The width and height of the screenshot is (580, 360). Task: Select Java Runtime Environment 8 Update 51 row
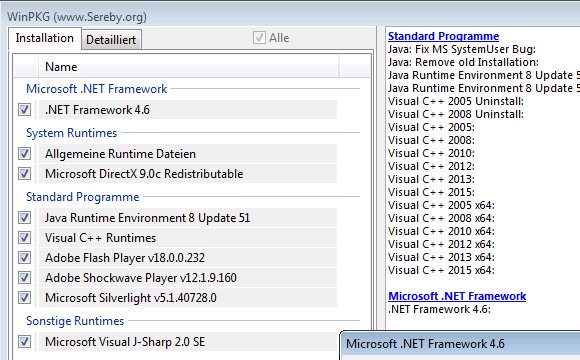[x=188, y=218]
